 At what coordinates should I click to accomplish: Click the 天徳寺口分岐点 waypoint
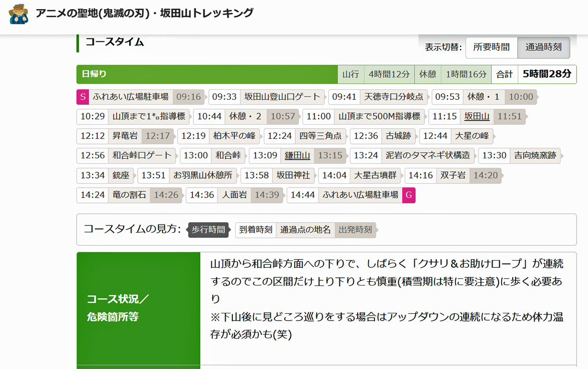coord(394,97)
